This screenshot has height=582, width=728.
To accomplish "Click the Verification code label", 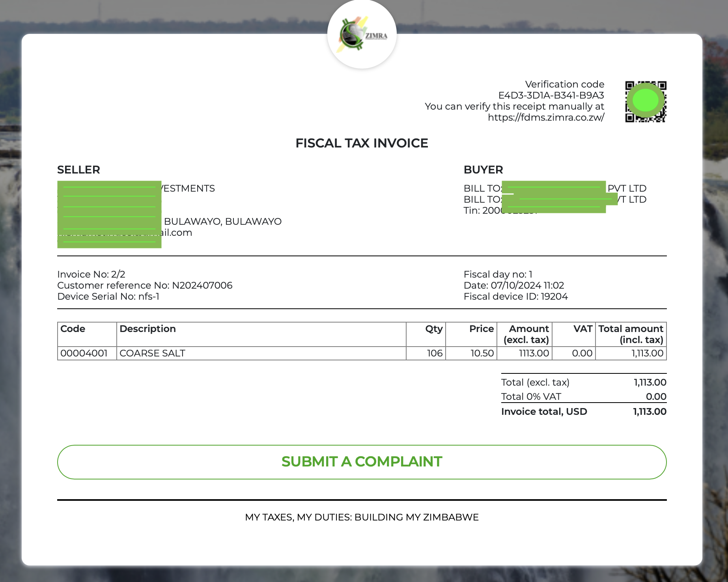I will pos(565,84).
